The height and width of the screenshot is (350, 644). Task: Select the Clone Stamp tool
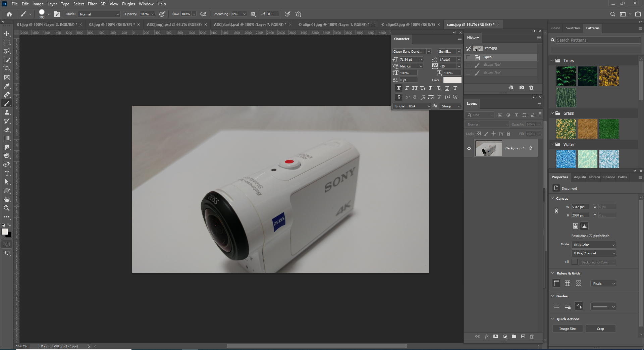[x=7, y=112]
